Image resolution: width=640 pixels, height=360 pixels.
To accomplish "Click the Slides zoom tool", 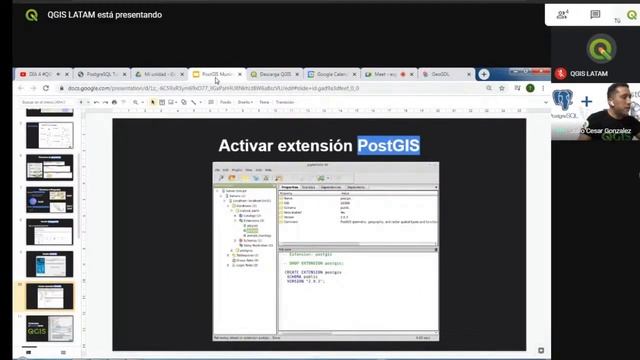I will click(x=135, y=102).
